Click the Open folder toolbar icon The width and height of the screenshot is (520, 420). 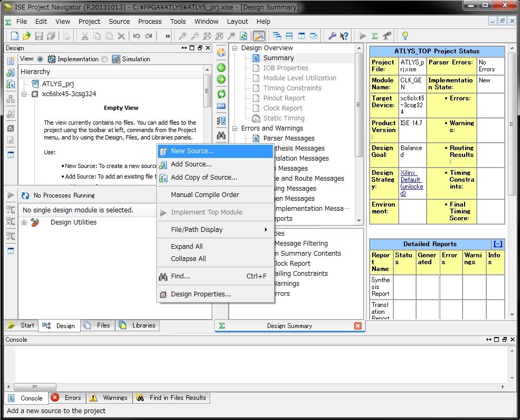click(26, 36)
